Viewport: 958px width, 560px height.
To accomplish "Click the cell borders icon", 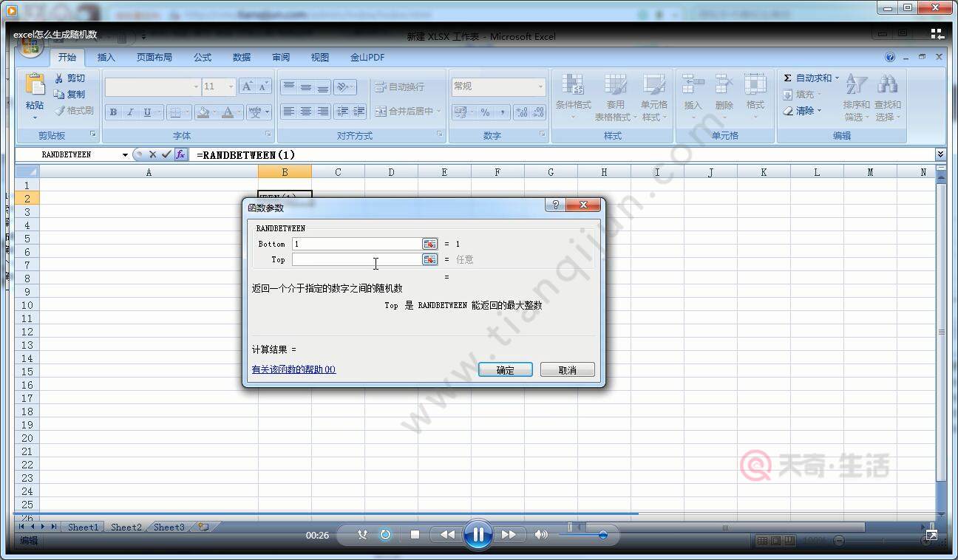I will (174, 112).
